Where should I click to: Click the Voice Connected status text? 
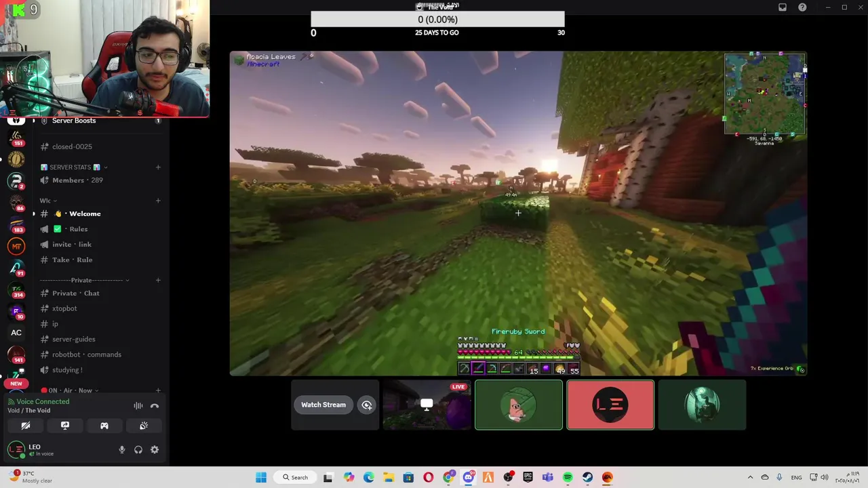pos(43,401)
